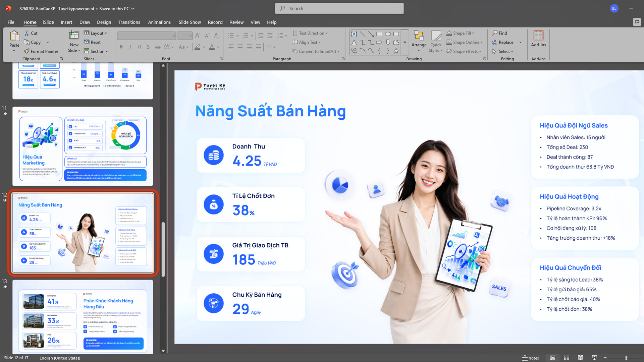Screen dimensions: 644x362
Task: Open the Slide Show tab
Action: coord(190,22)
